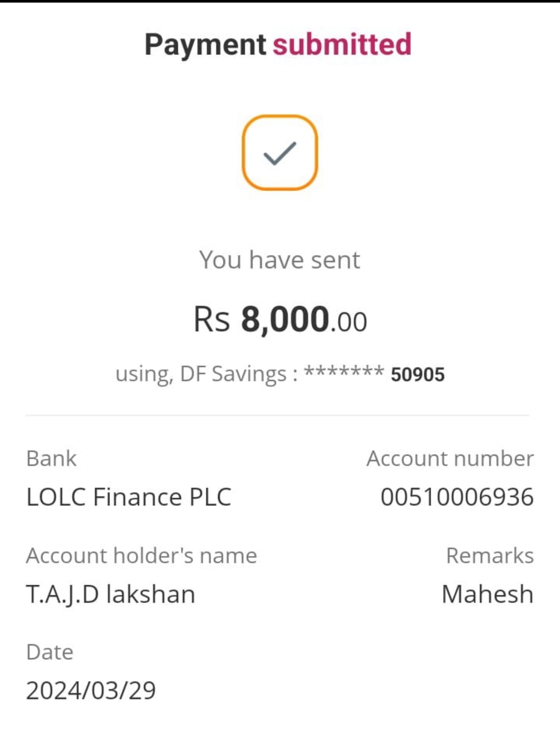Click the "Rs" currency symbol
560x736 pixels.
coord(211,319)
